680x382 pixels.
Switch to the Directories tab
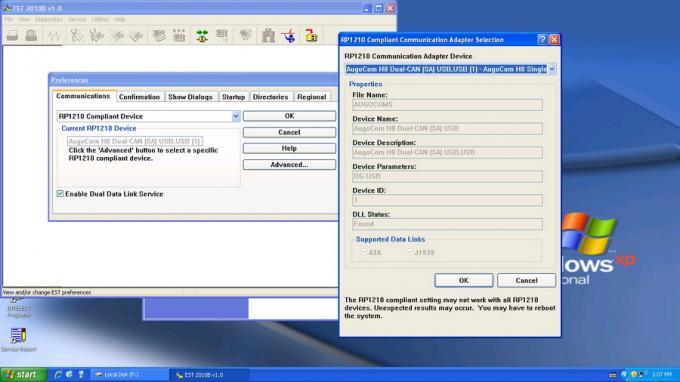[270, 97]
